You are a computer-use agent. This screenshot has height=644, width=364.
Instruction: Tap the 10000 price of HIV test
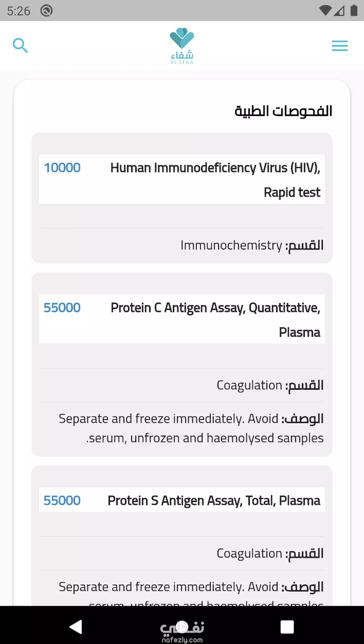[x=62, y=168]
